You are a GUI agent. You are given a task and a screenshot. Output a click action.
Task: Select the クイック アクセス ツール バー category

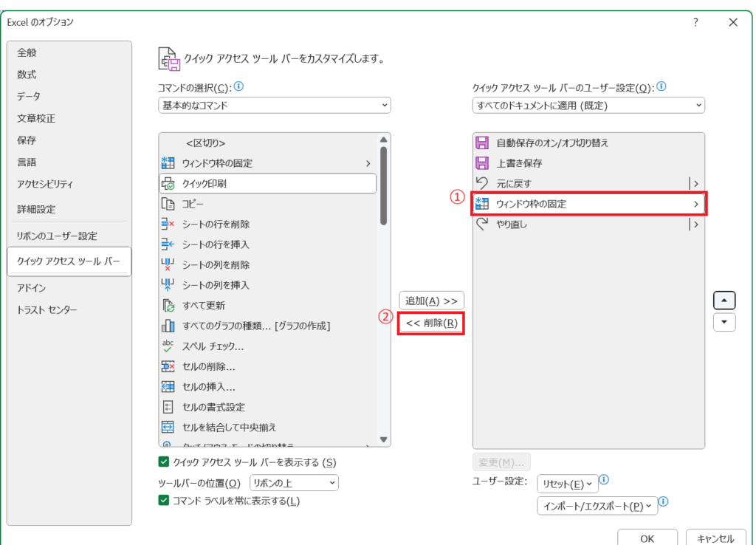(x=69, y=261)
